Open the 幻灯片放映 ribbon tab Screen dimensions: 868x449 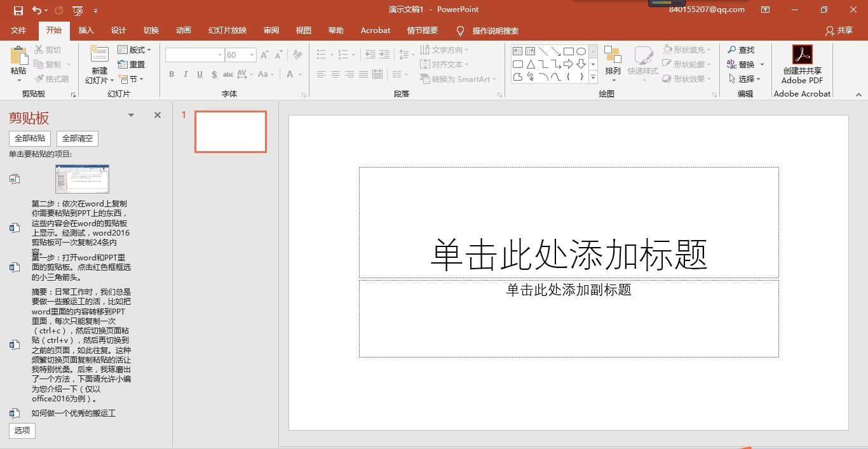click(x=227, y=30)
